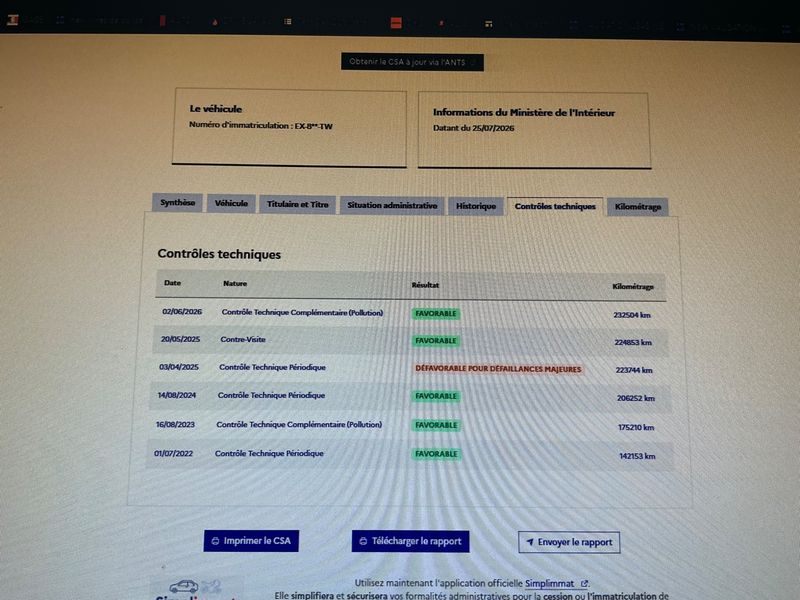Click Envoyer le rapport button

[x=569, y=542]
